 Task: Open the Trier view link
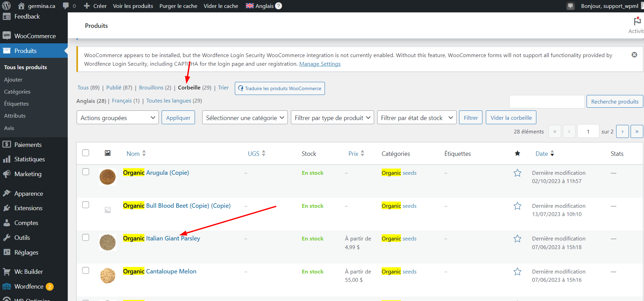pos(223,88)
